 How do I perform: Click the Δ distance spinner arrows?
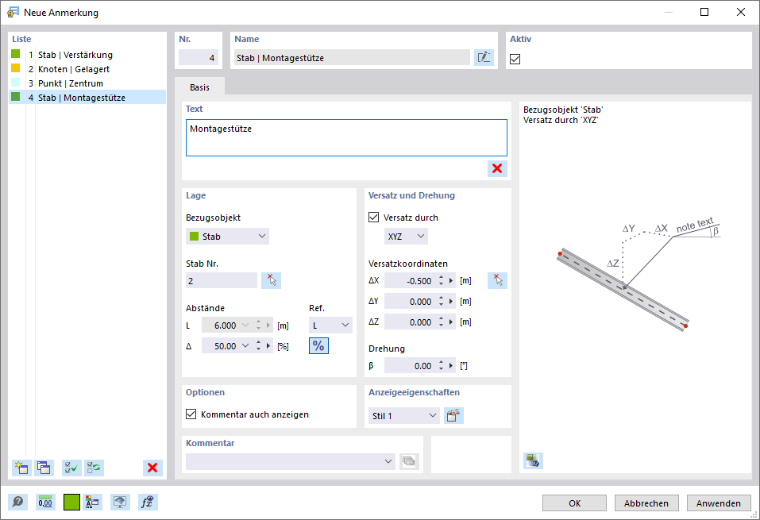pyautogui.click(x=258, y=346)
